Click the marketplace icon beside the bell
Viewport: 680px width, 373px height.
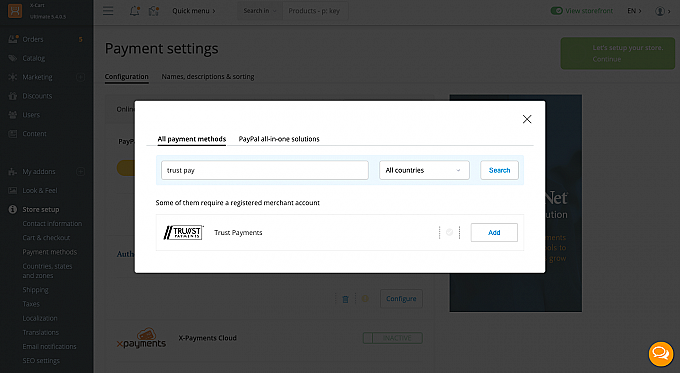154,11
